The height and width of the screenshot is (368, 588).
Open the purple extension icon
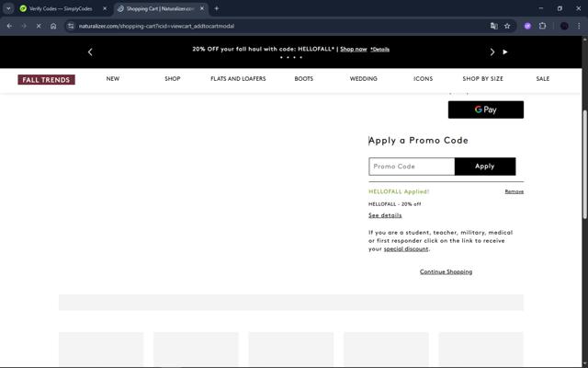(x=527, y=26)
